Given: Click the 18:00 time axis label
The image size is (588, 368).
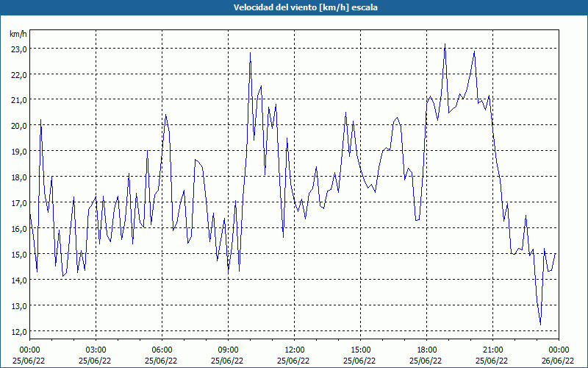Looking at the screenshot, I should (427, 350).
